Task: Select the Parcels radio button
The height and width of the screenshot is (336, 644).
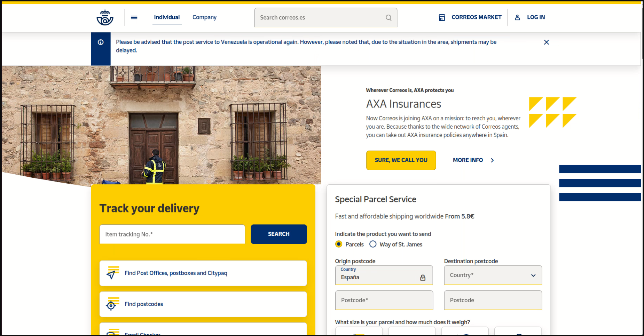Action: coord(339,244)
